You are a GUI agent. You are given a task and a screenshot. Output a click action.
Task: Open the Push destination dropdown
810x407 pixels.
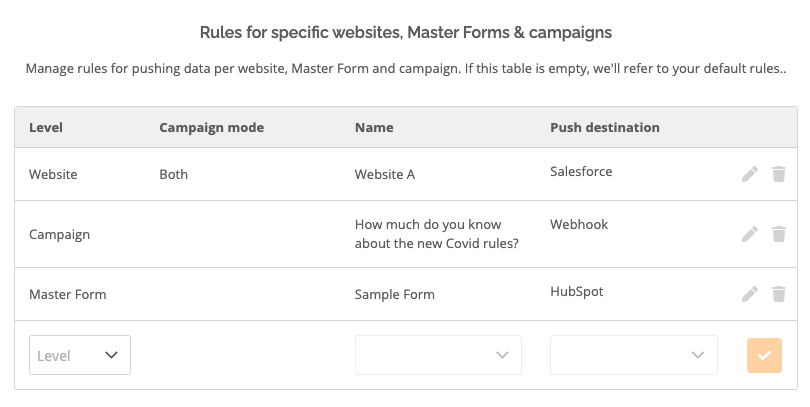(x=633, y=355)
